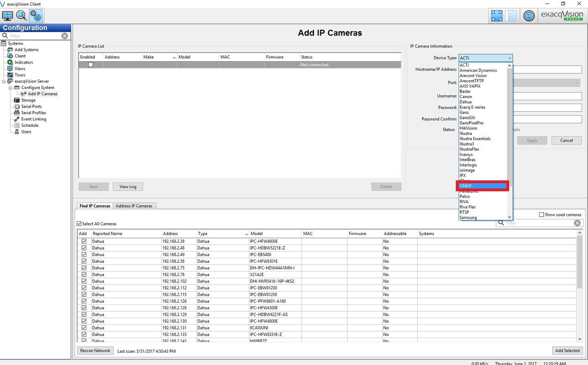The width and height of the screenshot is (588, 365).
Task: Open the Search page magnifier icon
Action: [21, 16]
